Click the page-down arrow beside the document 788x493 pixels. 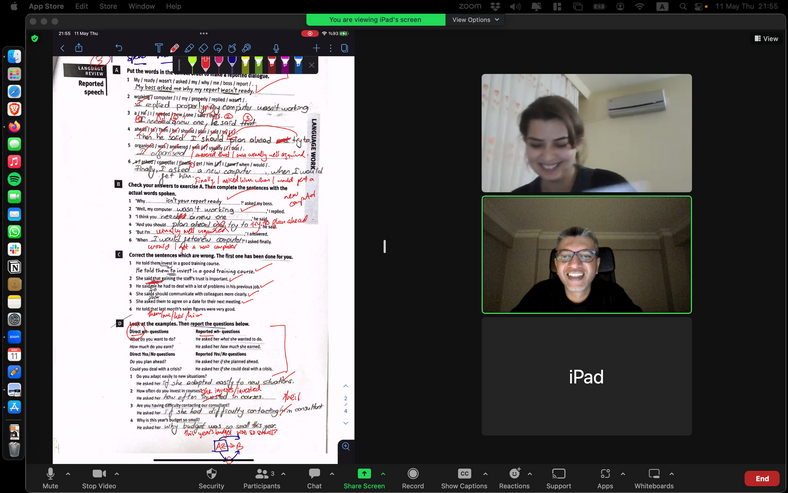[x=346, y=423]
